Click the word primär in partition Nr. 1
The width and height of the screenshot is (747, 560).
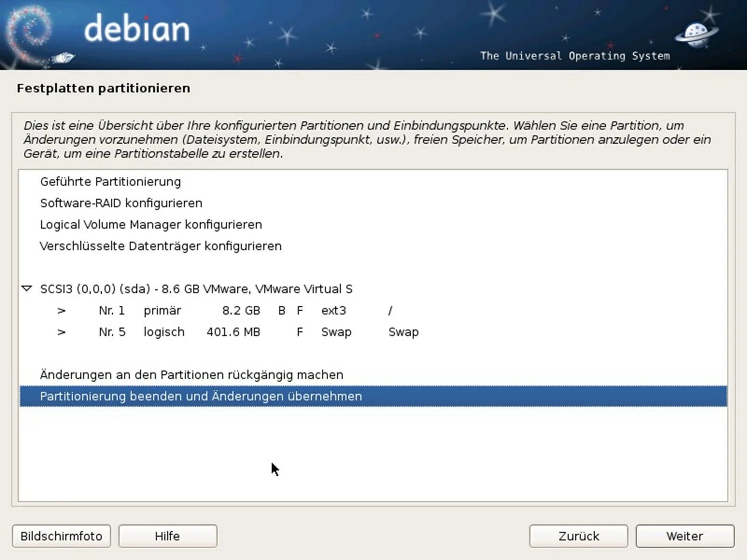pos(162,311)
